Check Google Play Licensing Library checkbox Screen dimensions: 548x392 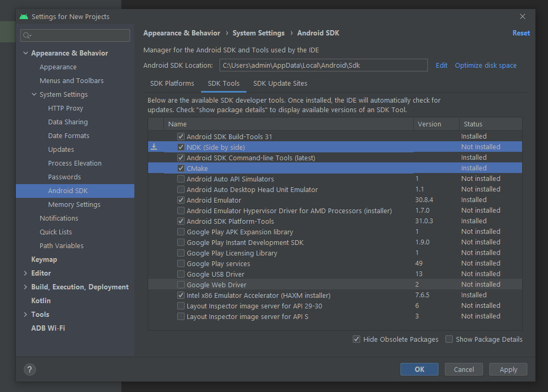[x=181, y=253]
